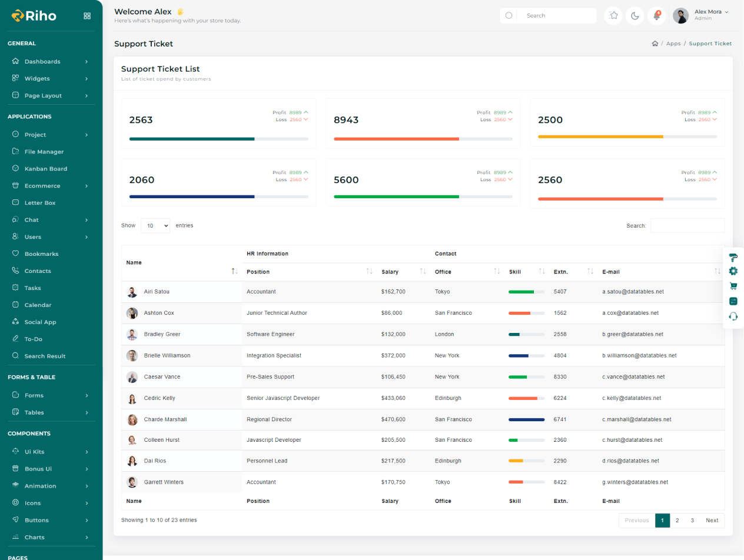The height and width of the screenshot is (560, 744).
Task: Select Letter Box in sidebar
Action: click(39, 203)
